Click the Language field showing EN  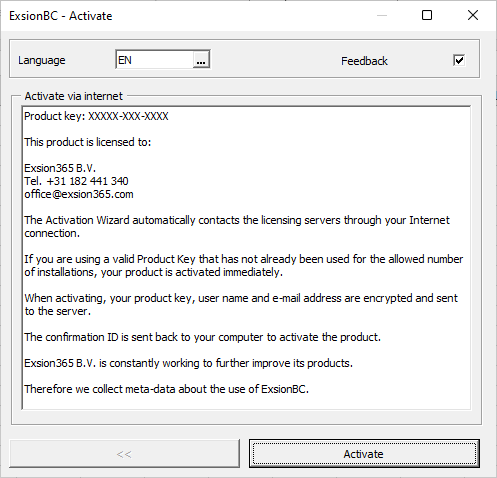tap(155, 60)
